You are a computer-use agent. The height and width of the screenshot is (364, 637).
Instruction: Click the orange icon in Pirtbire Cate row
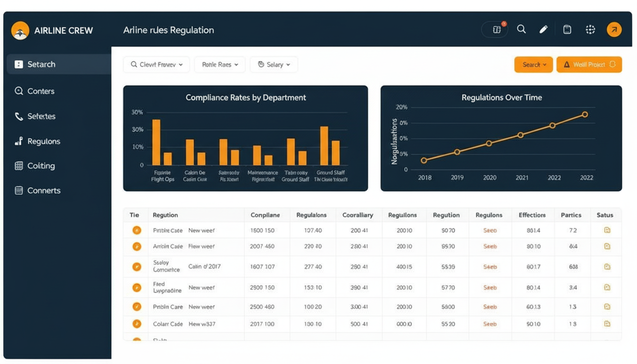(136, 230)
